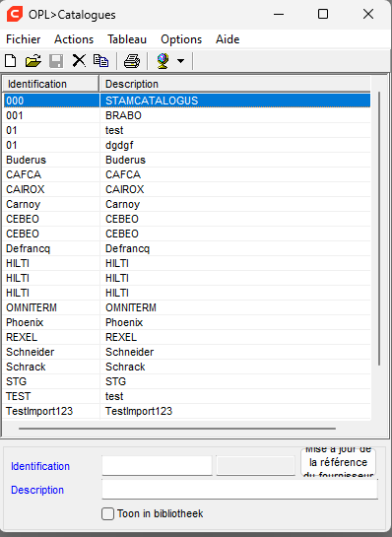The height and width of the screenshot is (537, 392).
Task: Open the Tableau menu
Action: [x=127, y=39]
